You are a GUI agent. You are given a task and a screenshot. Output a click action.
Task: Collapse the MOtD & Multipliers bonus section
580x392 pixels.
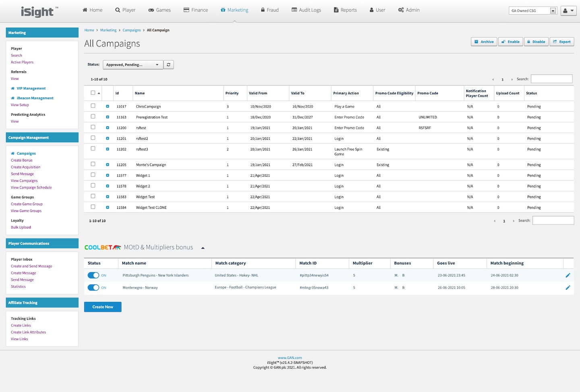[203, 248]
